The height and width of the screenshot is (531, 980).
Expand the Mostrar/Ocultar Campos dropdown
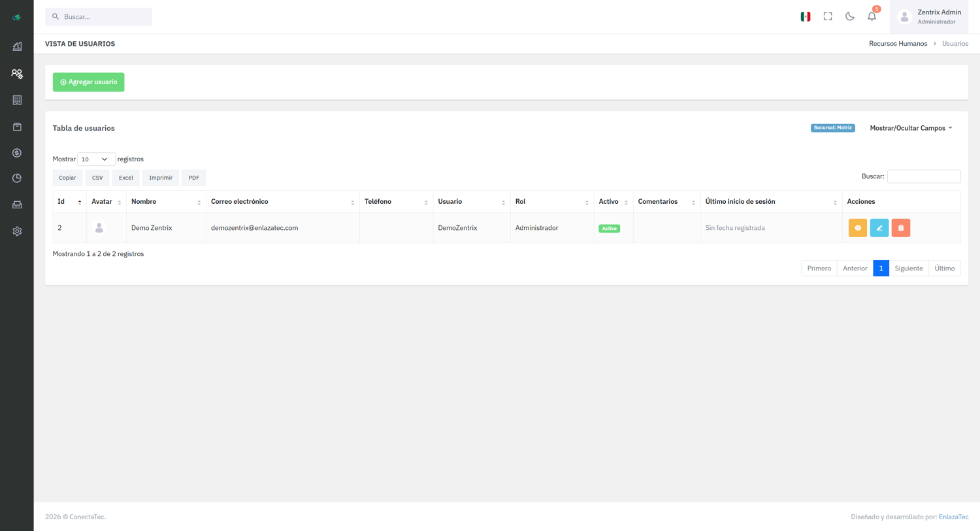coord(911,128)
